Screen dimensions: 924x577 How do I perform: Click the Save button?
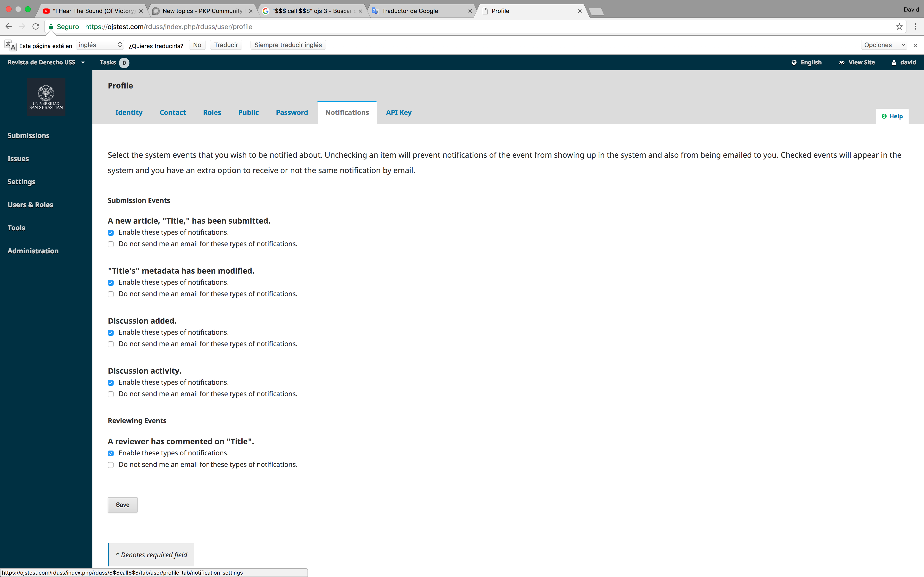point(122,504)
